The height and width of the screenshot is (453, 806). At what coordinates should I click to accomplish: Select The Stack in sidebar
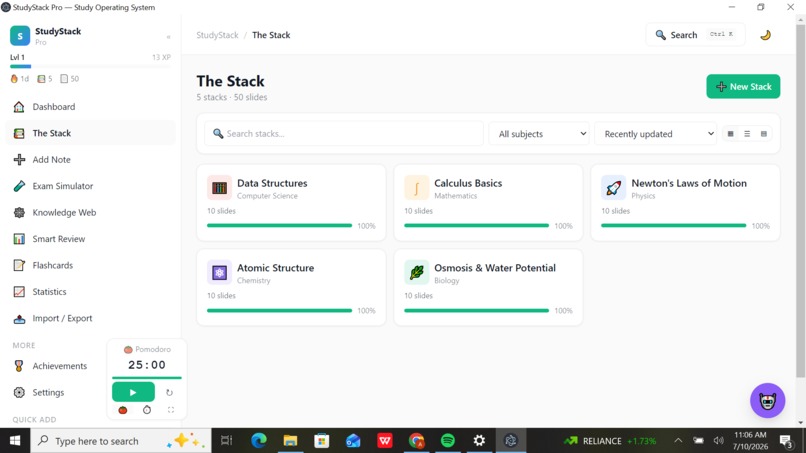90,133
